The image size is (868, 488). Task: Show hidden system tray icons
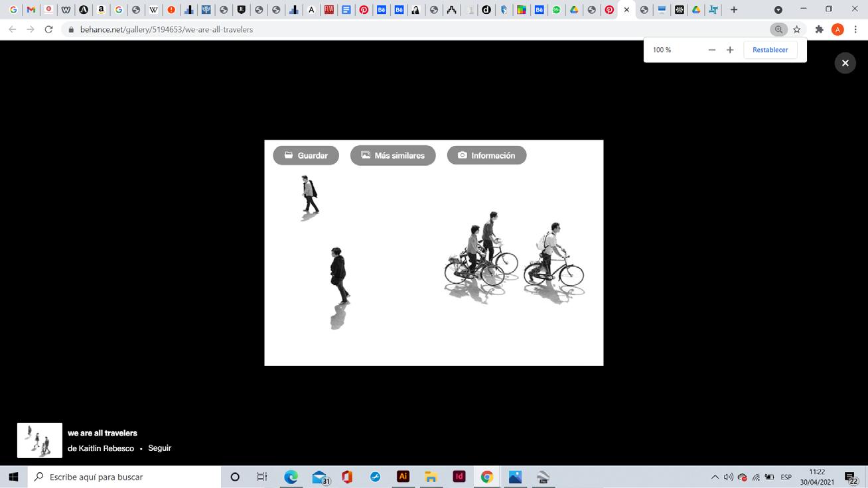click(x=715, y=477)
